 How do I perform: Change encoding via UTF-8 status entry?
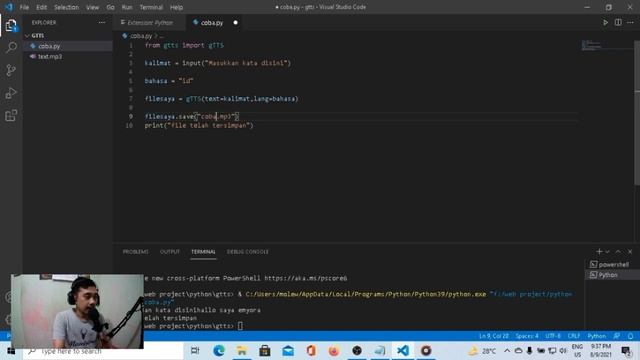pos(553,336)
